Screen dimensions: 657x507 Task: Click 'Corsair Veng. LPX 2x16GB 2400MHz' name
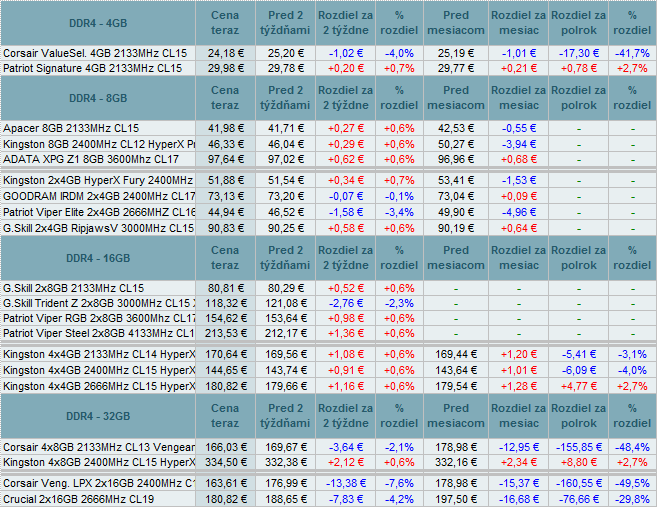[99, 483]
